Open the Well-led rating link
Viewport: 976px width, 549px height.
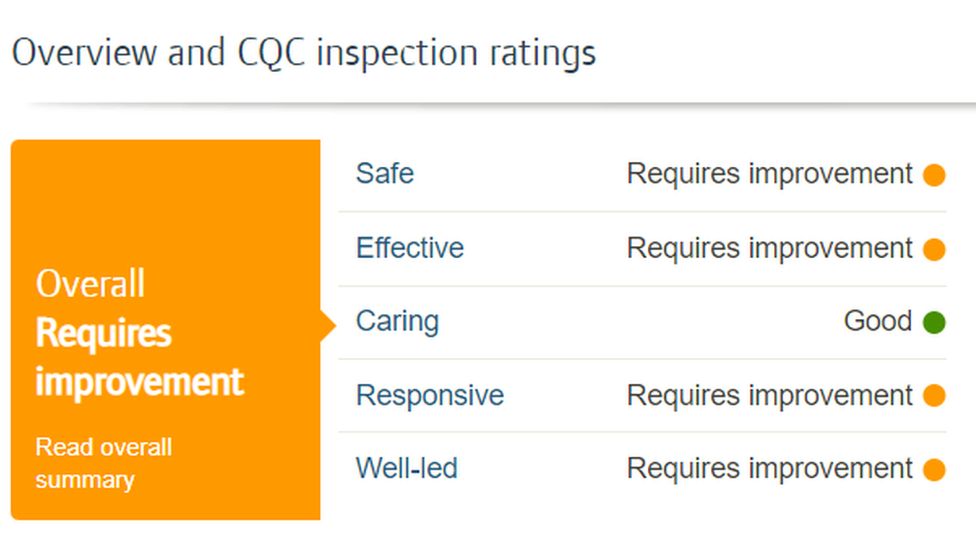point(406,468)
